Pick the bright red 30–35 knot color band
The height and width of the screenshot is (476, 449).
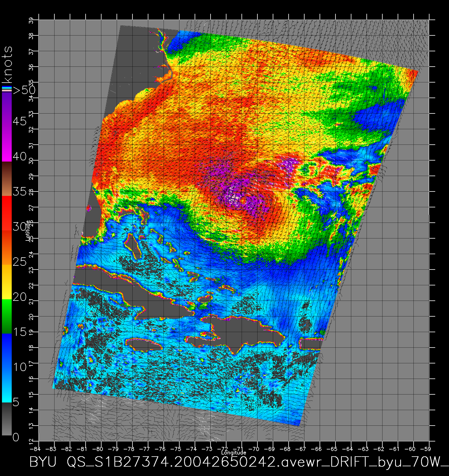coord(7,213)
